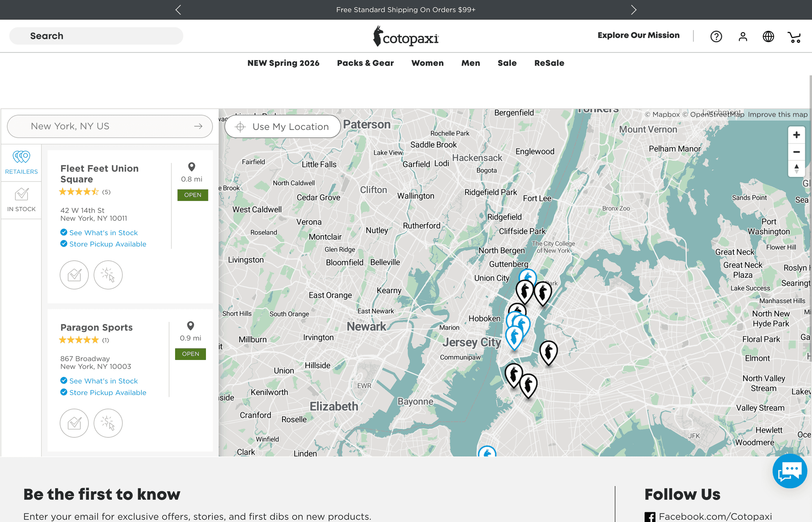This screenshot has width=812, height=522.
Task: Open the chat bubble widget
Action: (x=790, y=471)
